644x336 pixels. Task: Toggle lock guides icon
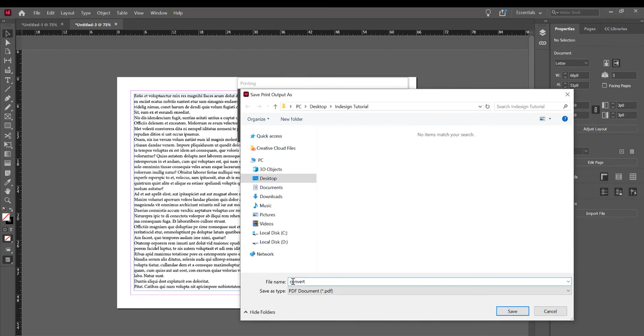click(x=618, y=192)
